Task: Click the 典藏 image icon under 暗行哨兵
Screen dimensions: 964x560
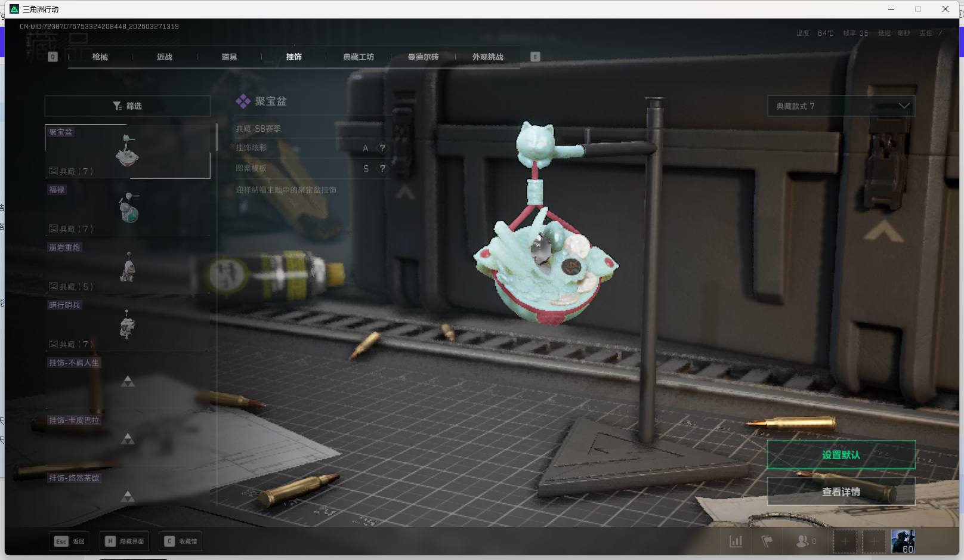Action: coord(53,344)
